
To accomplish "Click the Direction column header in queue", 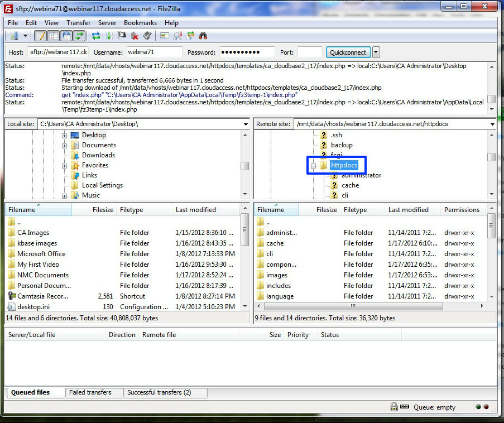I will point(122,335).
